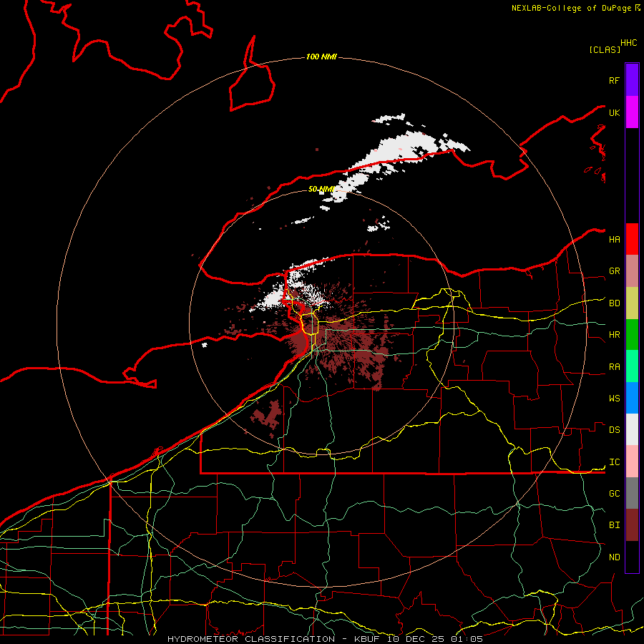Pick the RA light green legend swatch
This screenshot has height=644, width=644.
point(632,366)
